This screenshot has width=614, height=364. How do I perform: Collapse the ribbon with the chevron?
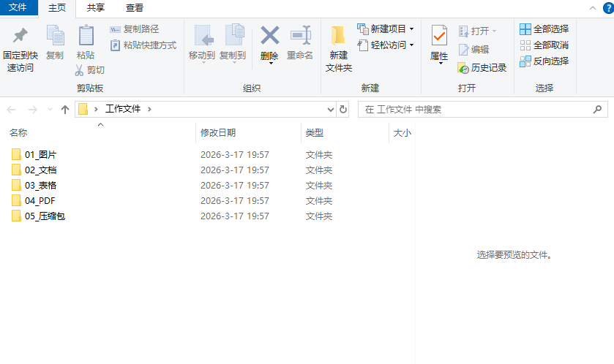click(593, 8)
